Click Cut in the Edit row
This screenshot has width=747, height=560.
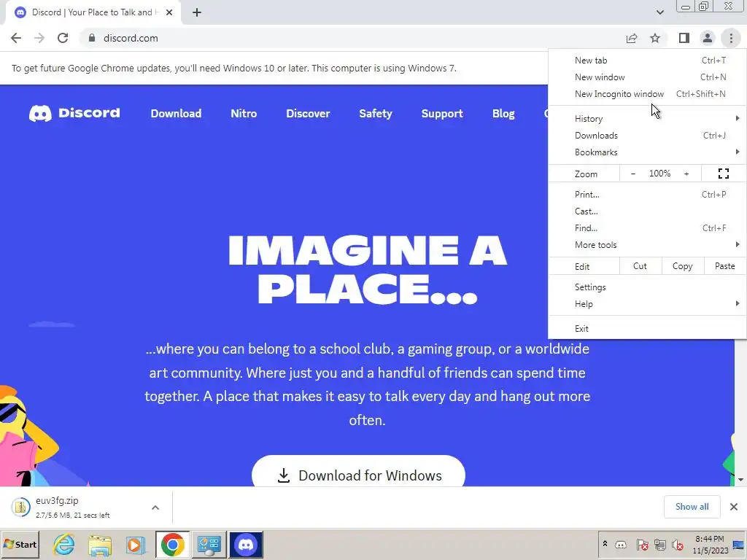pyautogui.click(x=640, y=266)
